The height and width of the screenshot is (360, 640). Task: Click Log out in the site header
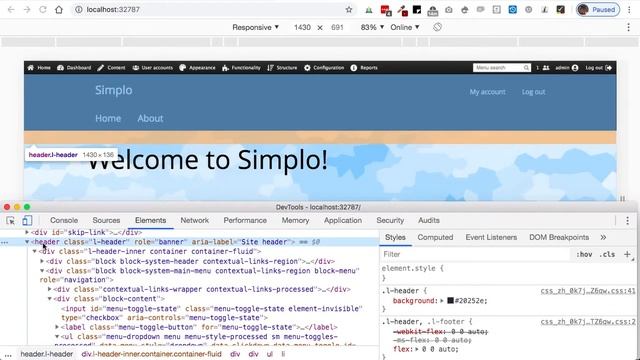pos(533,92)
